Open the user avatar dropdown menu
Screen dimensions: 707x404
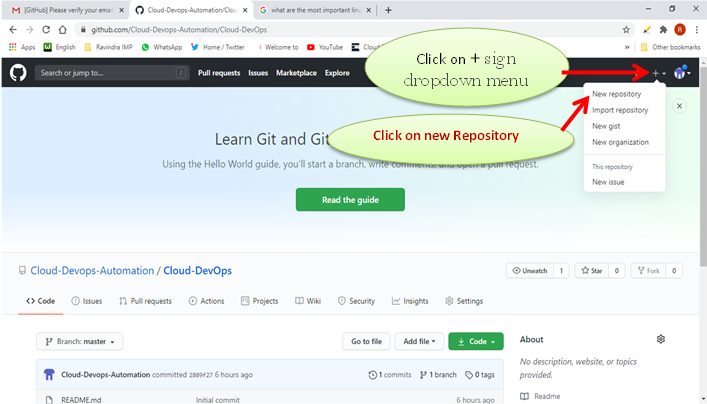click(x=682, y=72)
